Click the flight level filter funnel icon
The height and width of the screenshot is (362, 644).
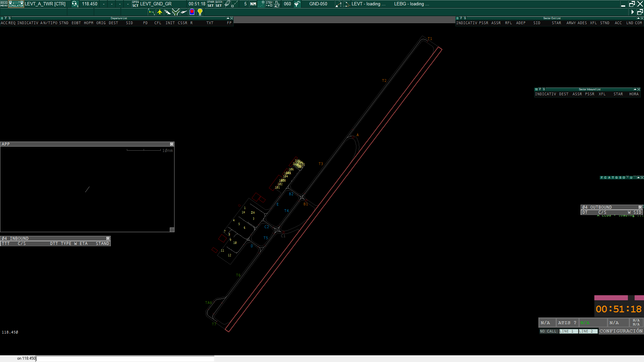[x=297, y=4]
